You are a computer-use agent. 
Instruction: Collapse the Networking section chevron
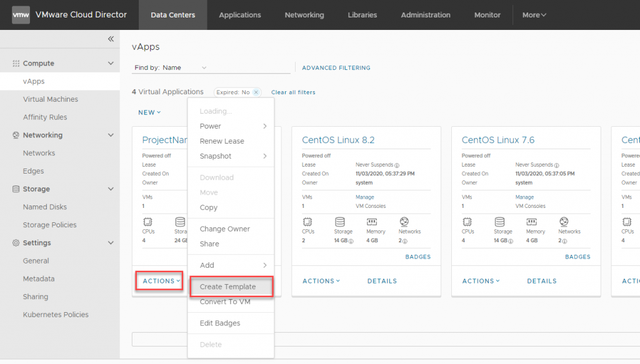pos(111,135)
